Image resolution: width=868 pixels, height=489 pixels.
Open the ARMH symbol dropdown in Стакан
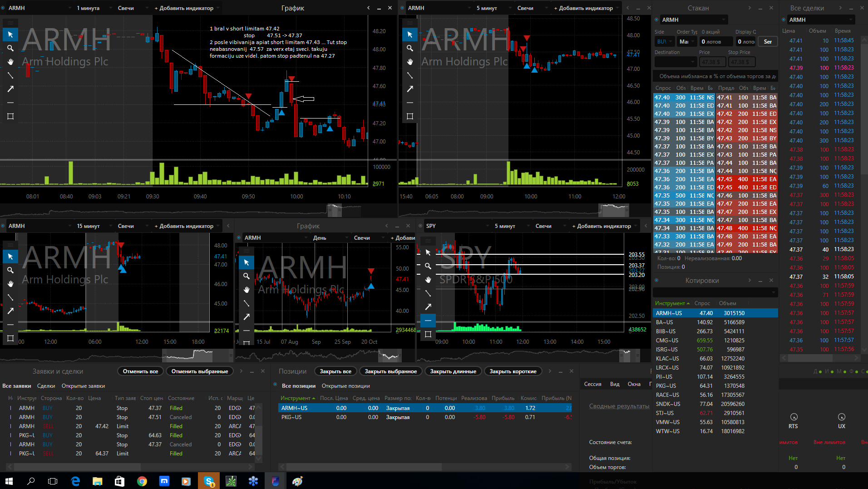tap(694, 20)
